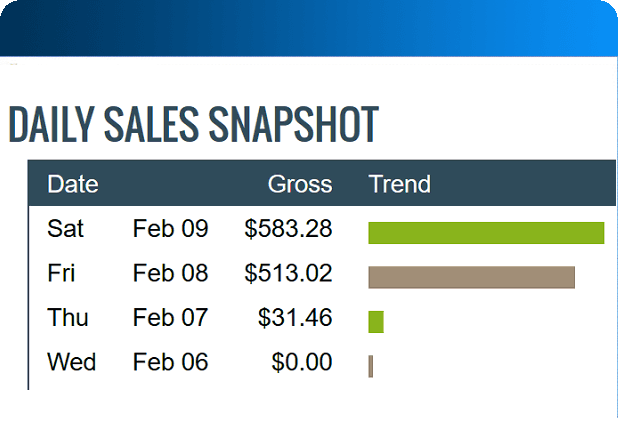Click the Daily Sales Snapshot heading
This screenshot has height=437, width=618.
click(x=193, y=124)
